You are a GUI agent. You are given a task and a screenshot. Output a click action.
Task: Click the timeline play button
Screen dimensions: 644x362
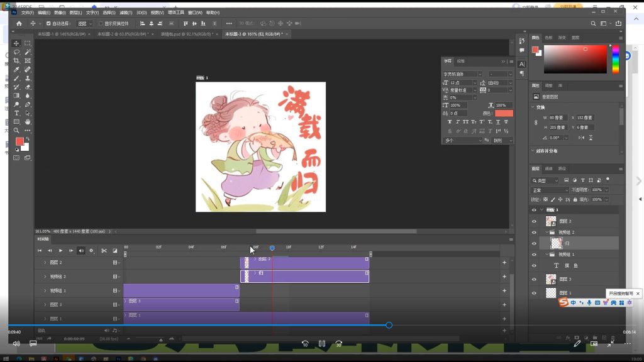pos(60,251)
